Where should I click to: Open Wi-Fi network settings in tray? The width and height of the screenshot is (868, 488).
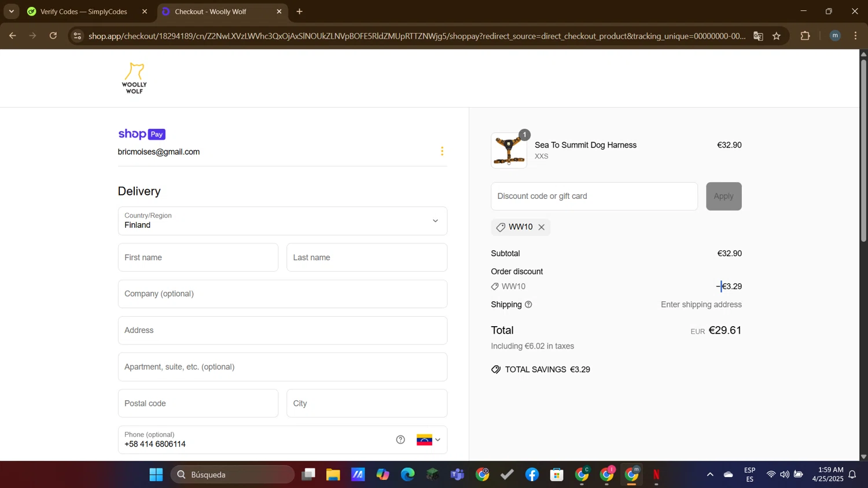[x=771, y=475]
